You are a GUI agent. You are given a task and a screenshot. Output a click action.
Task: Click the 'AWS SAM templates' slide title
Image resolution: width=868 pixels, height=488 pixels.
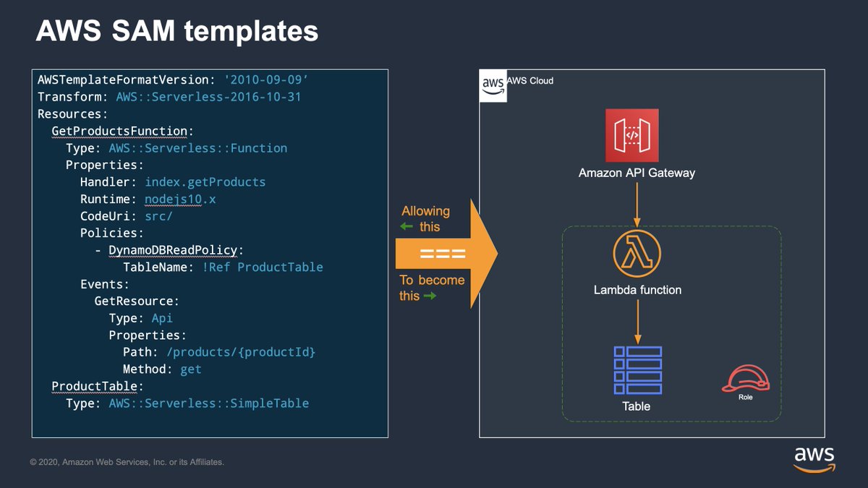177,31
